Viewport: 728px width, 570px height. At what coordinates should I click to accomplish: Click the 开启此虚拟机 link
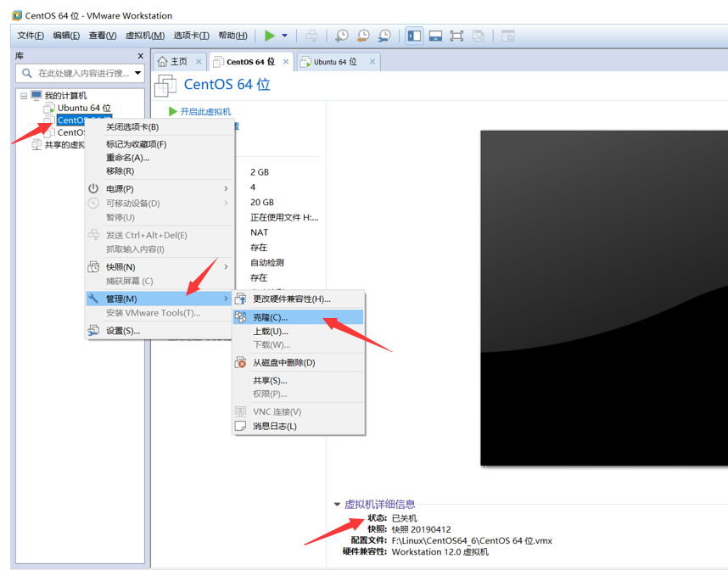point(205,111)
